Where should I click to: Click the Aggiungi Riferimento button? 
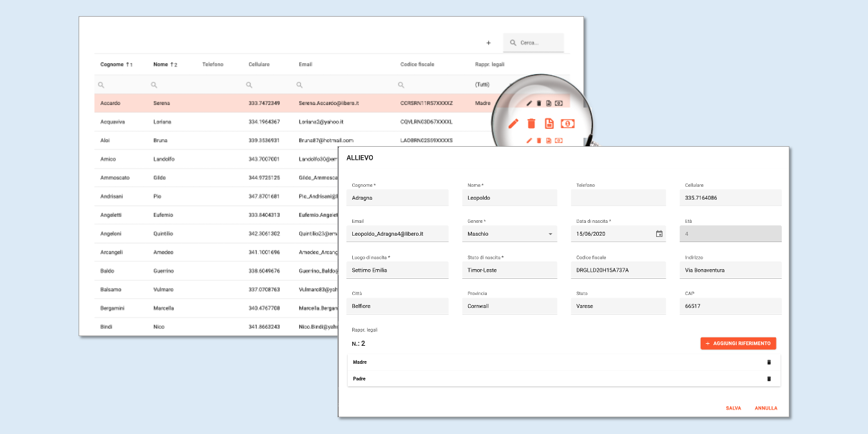tap(738, 344)
